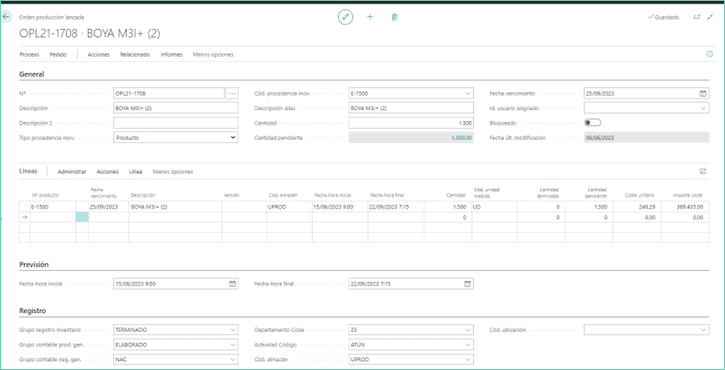This screenshot has height=370, width=725.
Task: Click the Descripción alias field
Action: click(x=411, y=108)
